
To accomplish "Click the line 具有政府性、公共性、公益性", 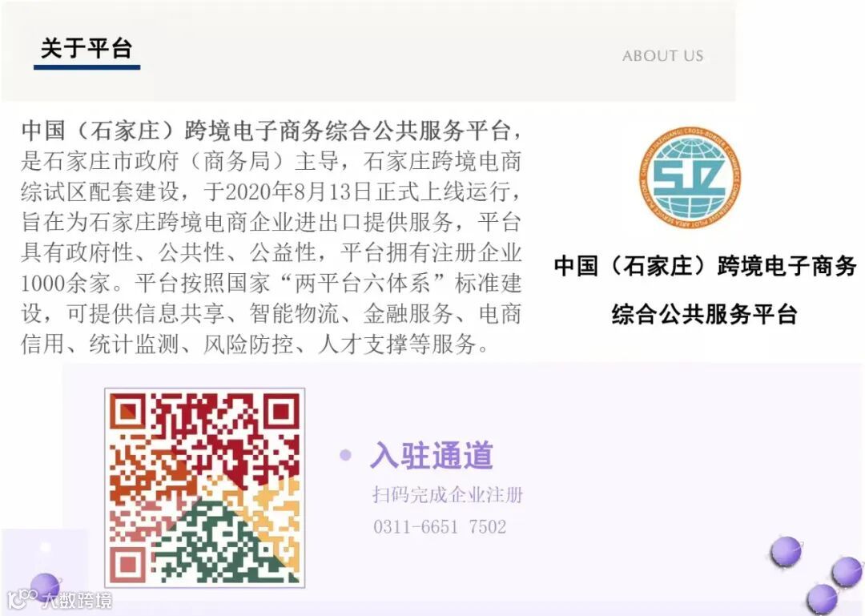I will [x=271, y=253].
